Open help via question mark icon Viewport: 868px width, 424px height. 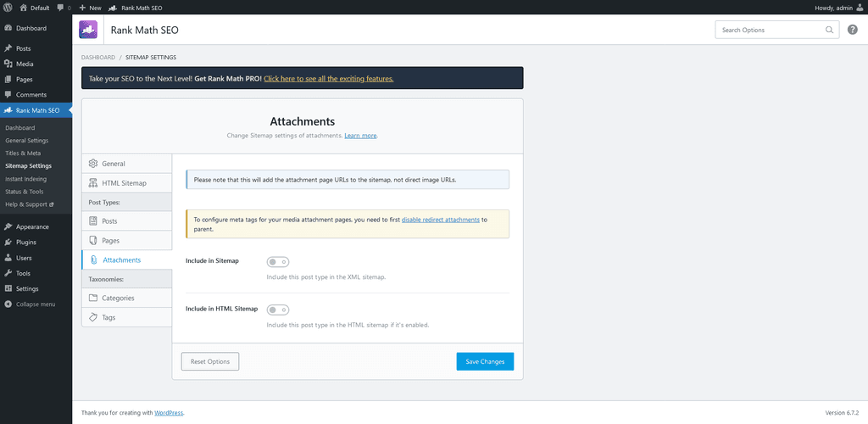coord(853,30)
